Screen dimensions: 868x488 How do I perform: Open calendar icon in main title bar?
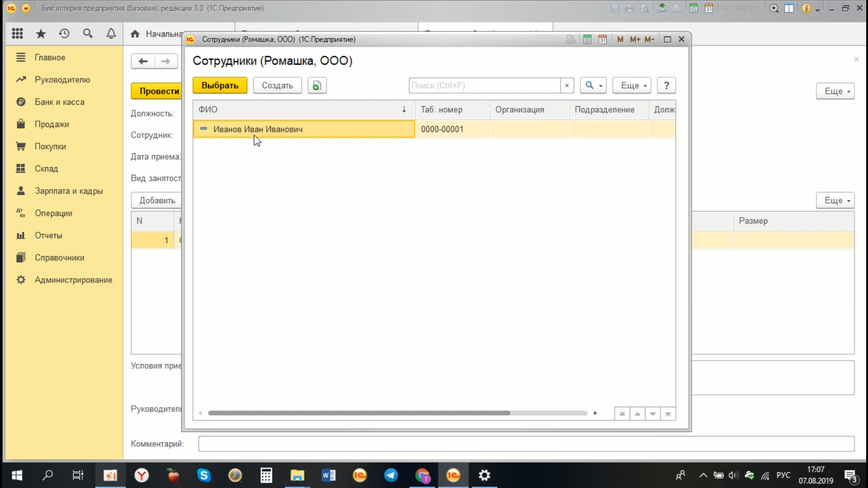click(708, 8)
